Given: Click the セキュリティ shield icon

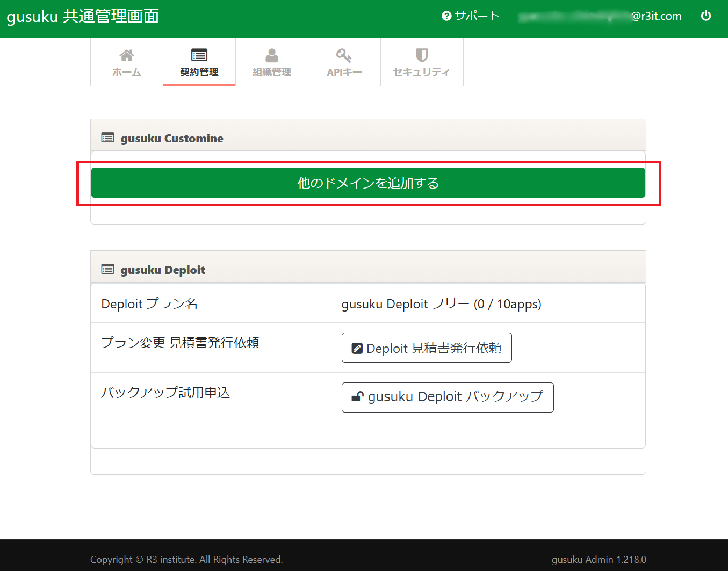Looking at the screenshot, I should 422,55.
